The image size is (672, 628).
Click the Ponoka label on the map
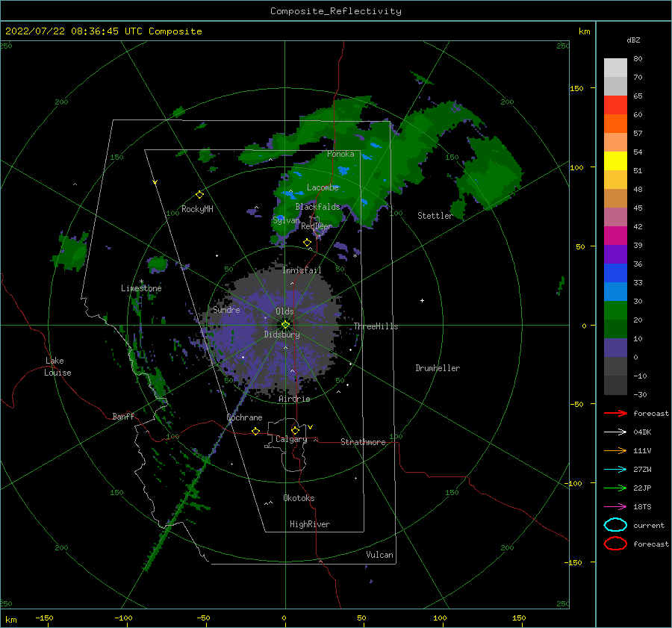tap(340, 154)
